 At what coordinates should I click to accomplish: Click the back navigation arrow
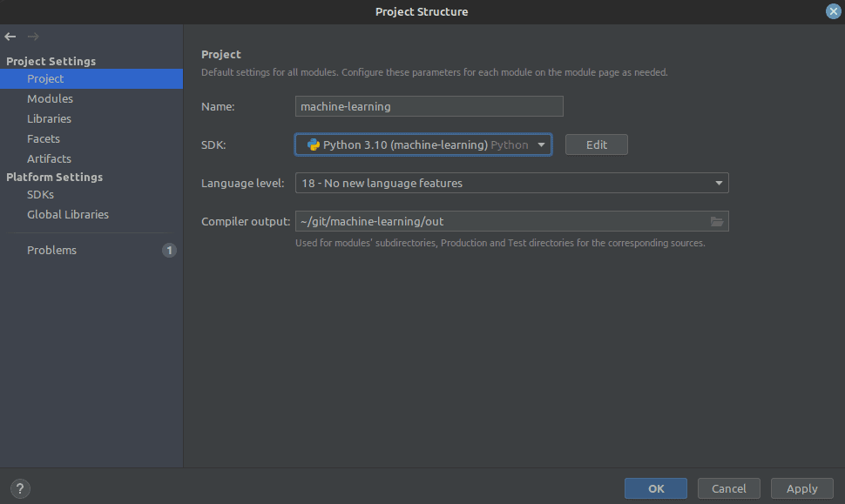pos(10,37)
